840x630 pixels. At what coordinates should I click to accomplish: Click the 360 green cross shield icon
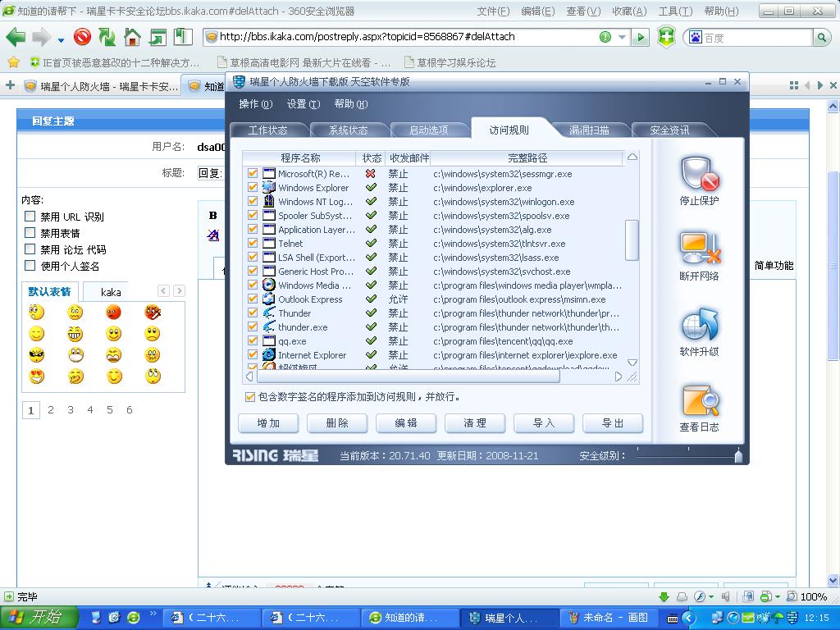pos(666,37)
